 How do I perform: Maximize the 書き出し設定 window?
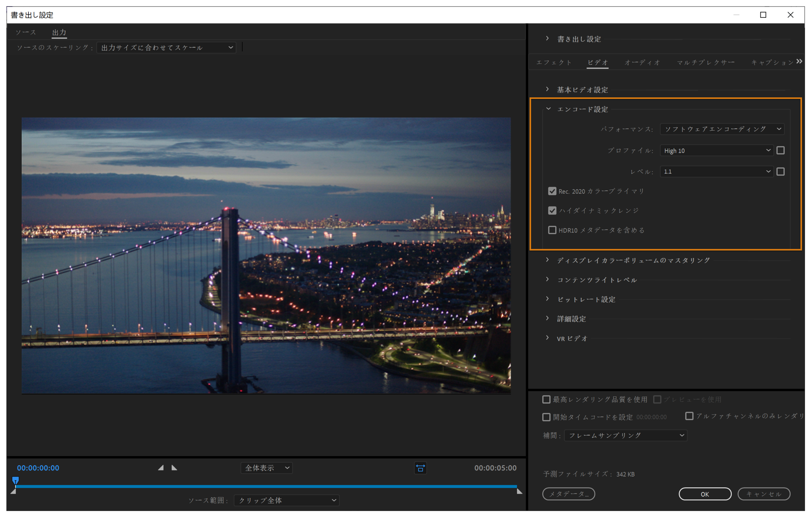[x=763, y=15]
